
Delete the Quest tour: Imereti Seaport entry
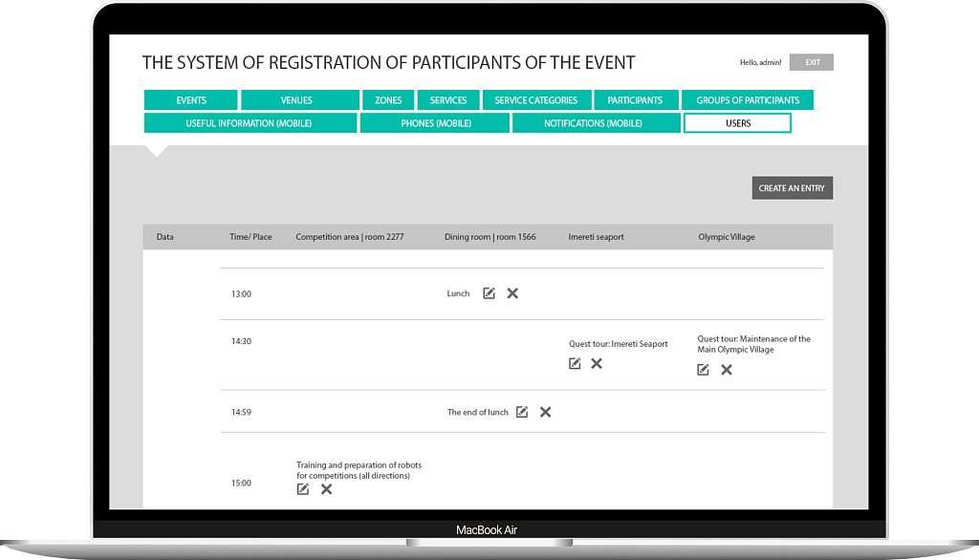(x=597, y=363)
